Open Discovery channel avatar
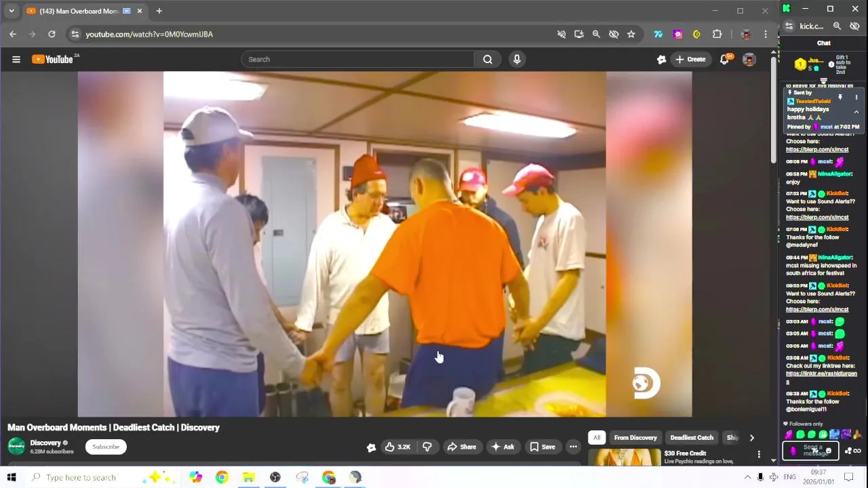 [16, 446]
